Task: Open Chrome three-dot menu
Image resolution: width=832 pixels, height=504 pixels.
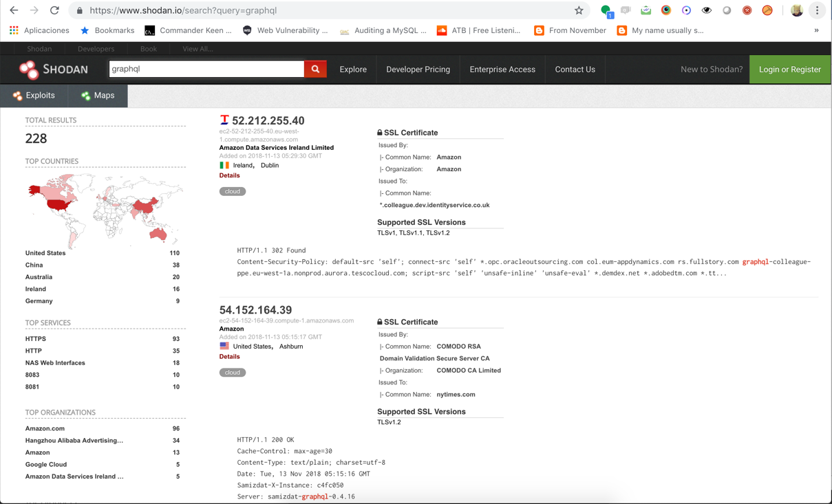Action: click(x=817, y=10)
